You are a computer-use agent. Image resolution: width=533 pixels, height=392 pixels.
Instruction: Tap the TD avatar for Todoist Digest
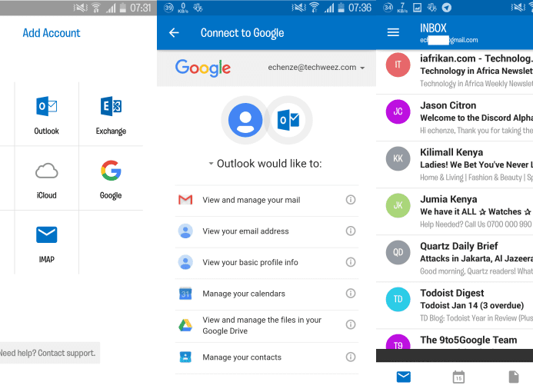398,299
